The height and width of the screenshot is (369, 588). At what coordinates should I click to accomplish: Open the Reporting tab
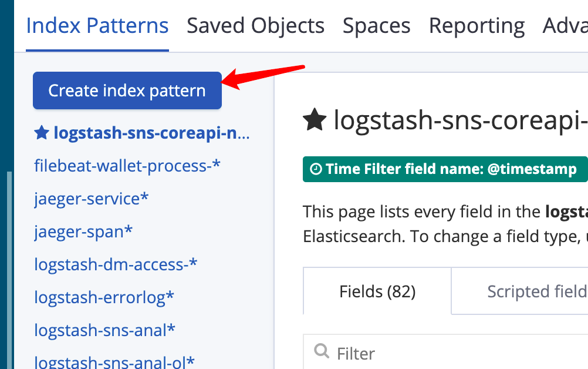tap(477, 26)
